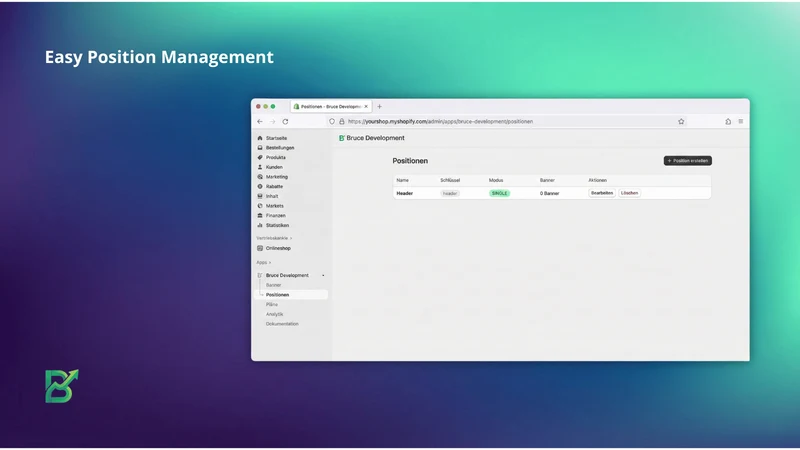Click the Marketing target icon
Screen dimensions: 800x450
click(260, 177)
